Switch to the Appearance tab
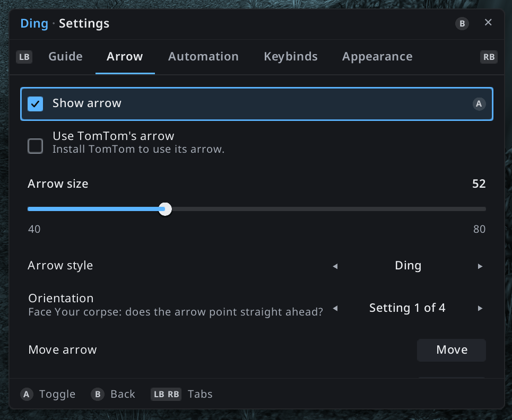Image resolution: width=512 pixels, height=420 pixels. [x=377, y=56]
